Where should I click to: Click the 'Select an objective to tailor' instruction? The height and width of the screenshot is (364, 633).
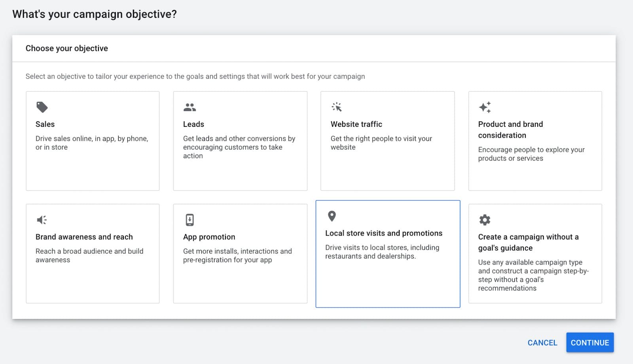point(195,76)
